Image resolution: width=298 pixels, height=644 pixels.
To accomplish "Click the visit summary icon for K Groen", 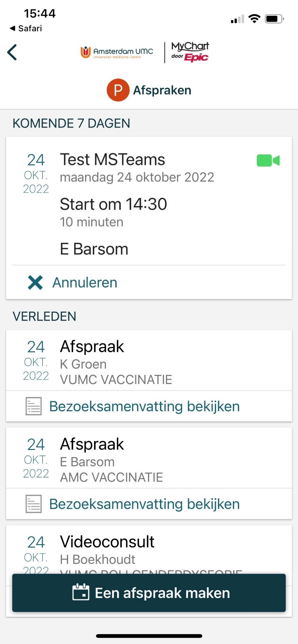I will (x=34, y=406).
